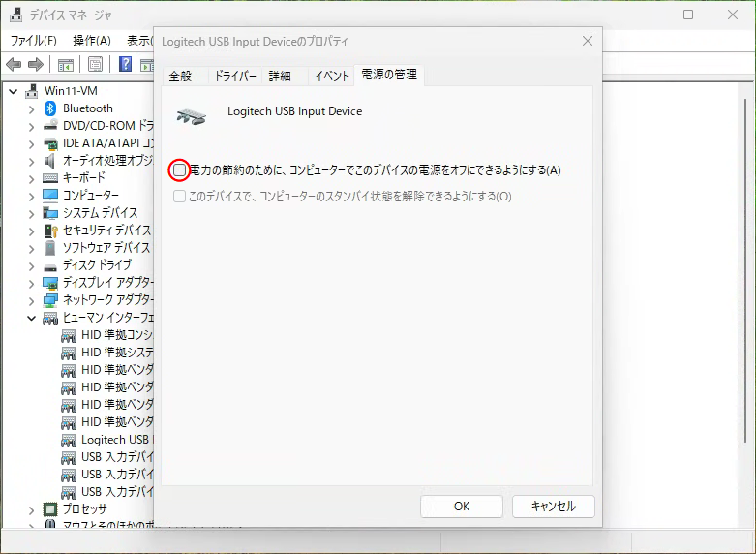Click the ディスプレイ アダプター icon
Viewport: 756px width, 554px height.
point(50,283)
